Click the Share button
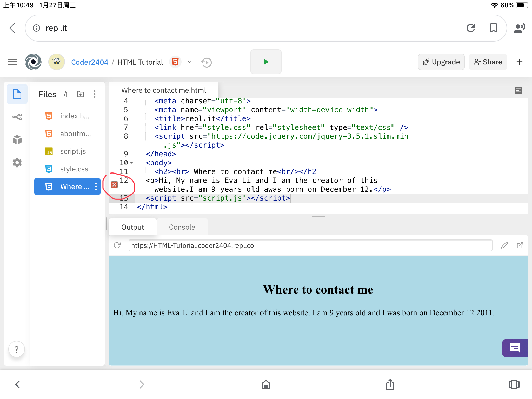Screen dimensions: 532x399 (488, 62)
